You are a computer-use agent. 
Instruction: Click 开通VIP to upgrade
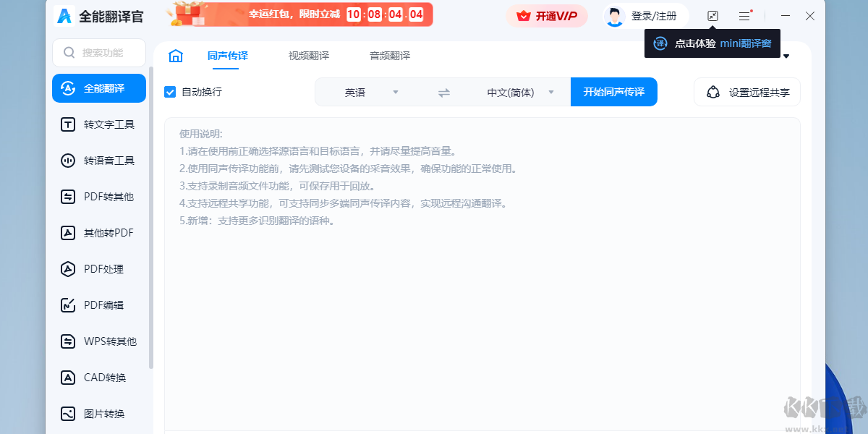point(548,16)
